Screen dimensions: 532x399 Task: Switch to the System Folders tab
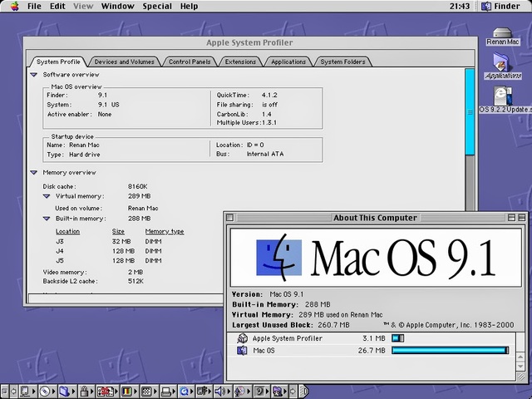342,62
